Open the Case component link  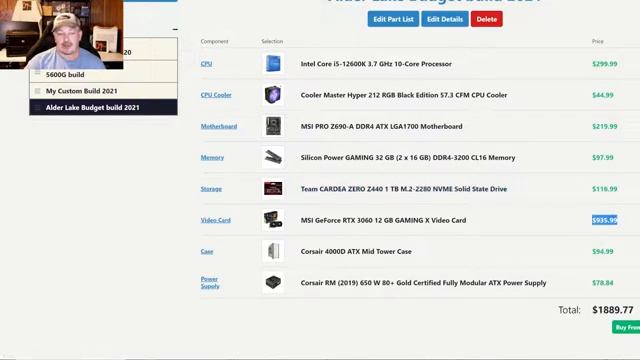tap(207, 251)
